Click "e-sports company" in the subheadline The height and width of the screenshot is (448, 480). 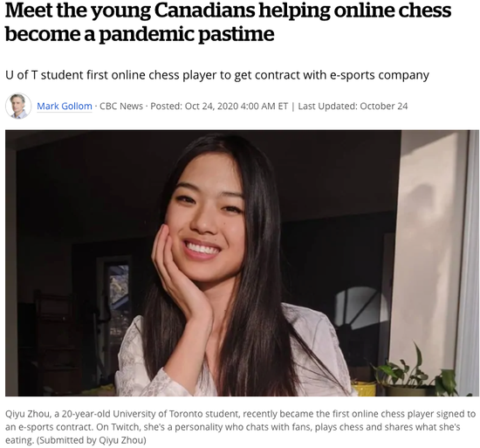[x=380, y=75]
